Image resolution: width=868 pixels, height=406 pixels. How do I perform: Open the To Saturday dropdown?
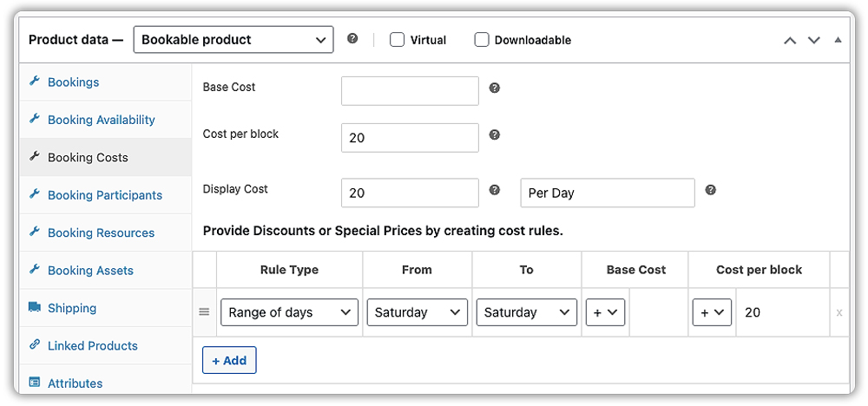pyautogui.click(x=527, y=312)
